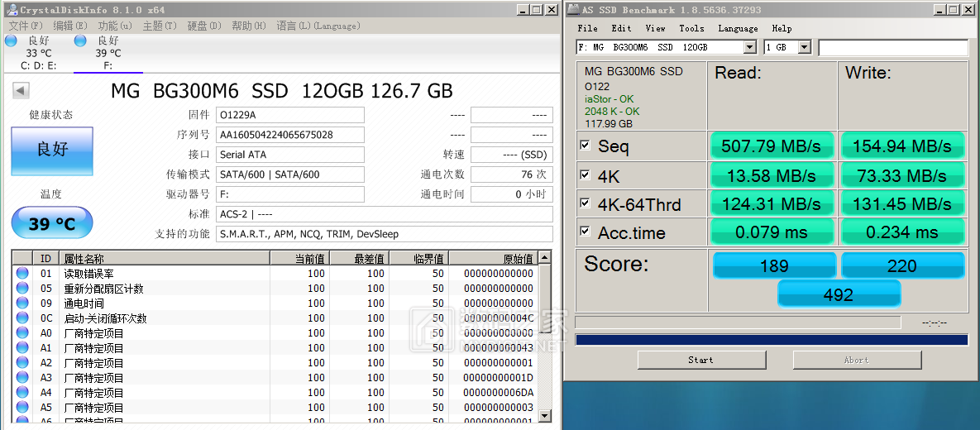Uncheck the Seq benchmark checkbox
The height and width of the screenshot is (430, 980).
pos(586,146)
